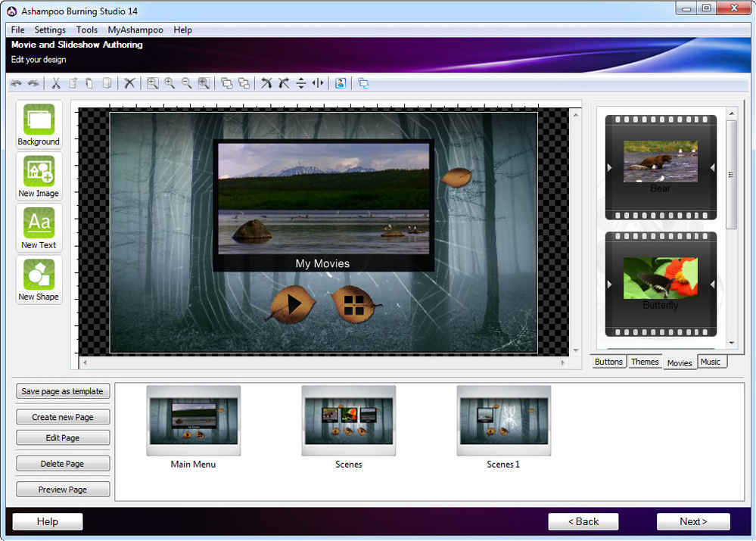The image size is (756, 541).
Task: Click the scenes grid leaf button on canvas
Action: click(353, 304)
